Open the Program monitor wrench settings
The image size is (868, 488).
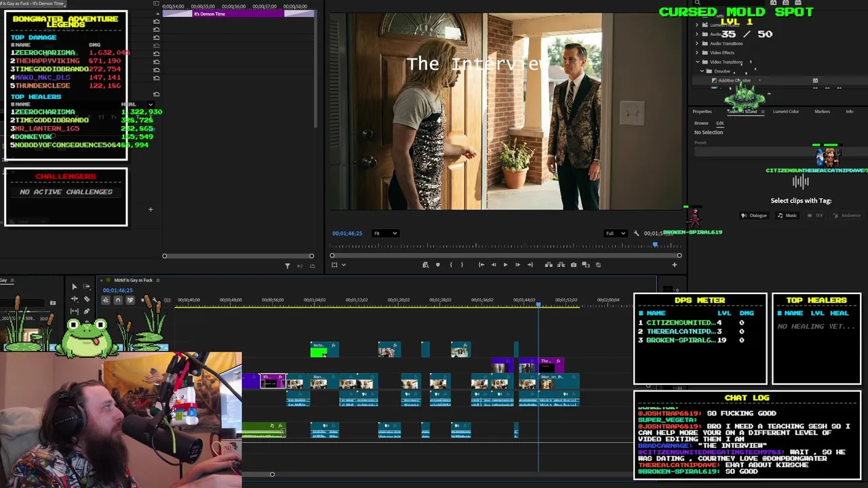(636, 233)
